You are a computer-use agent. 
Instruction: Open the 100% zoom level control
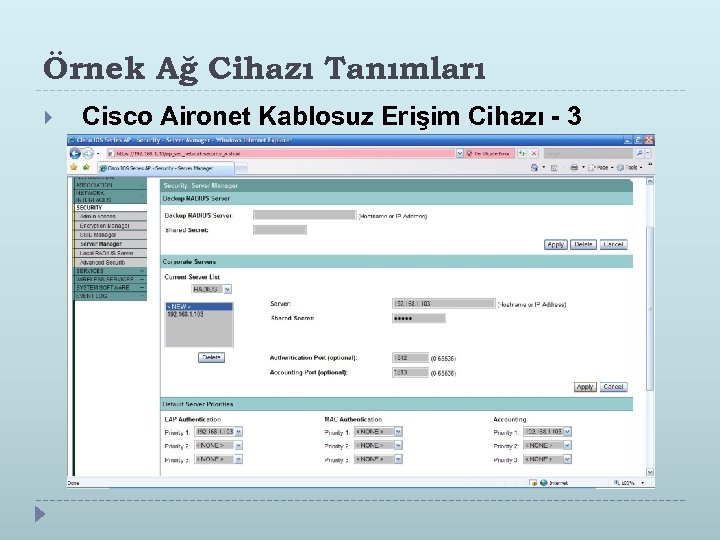click(x=629, y=483)
